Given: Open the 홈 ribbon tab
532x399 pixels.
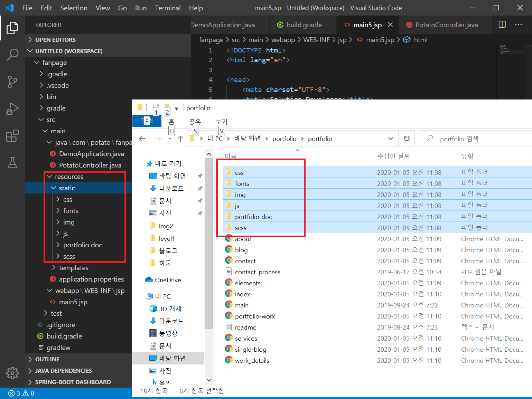Looking at the screenshot, I should (171, 122).
